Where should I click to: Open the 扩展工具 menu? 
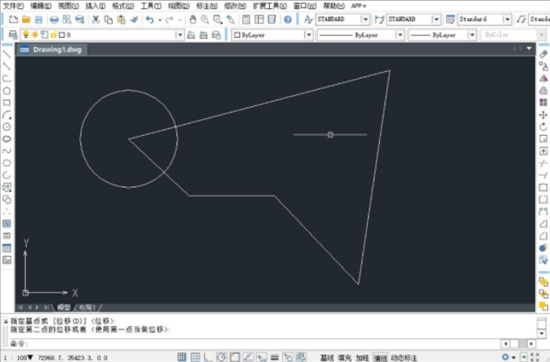click(x=270, y=6)
